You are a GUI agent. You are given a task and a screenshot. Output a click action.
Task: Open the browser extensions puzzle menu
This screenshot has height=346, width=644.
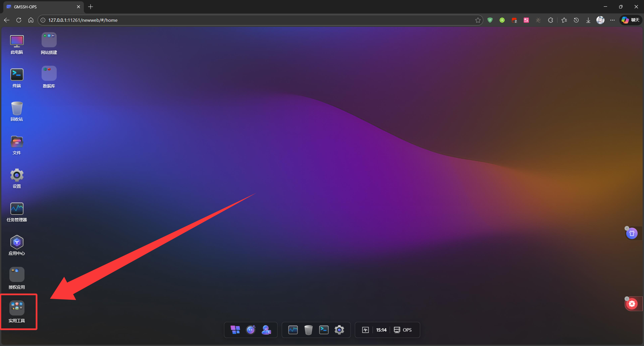pos(550,20)
